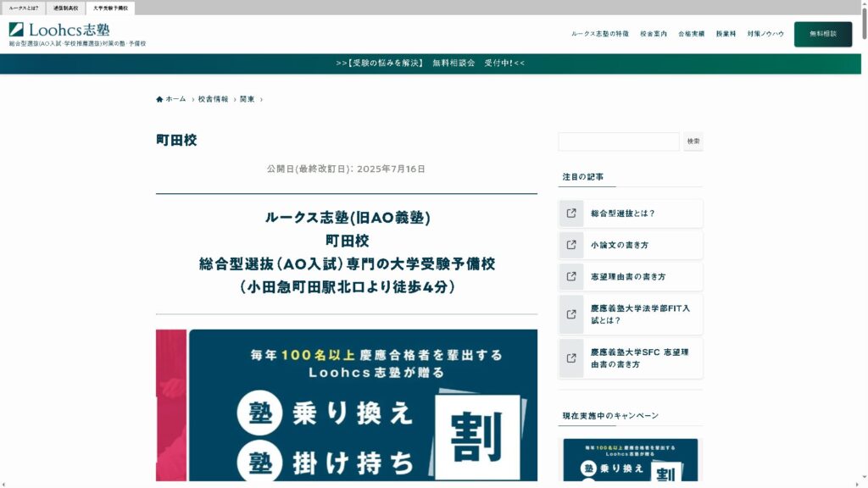Click external link icon beside 小論文の書き方
The width and height of the screenshot is (868, 488).
pyautogui.click(x=571, y=245)
